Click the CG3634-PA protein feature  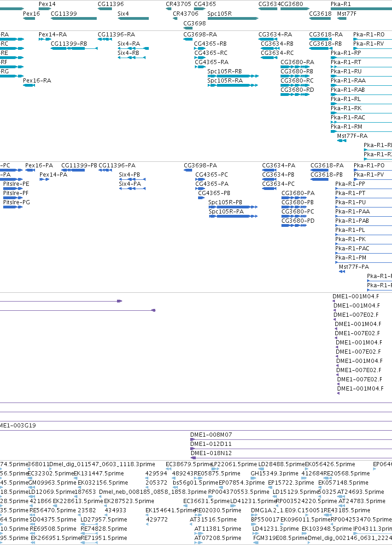[269, 170]
